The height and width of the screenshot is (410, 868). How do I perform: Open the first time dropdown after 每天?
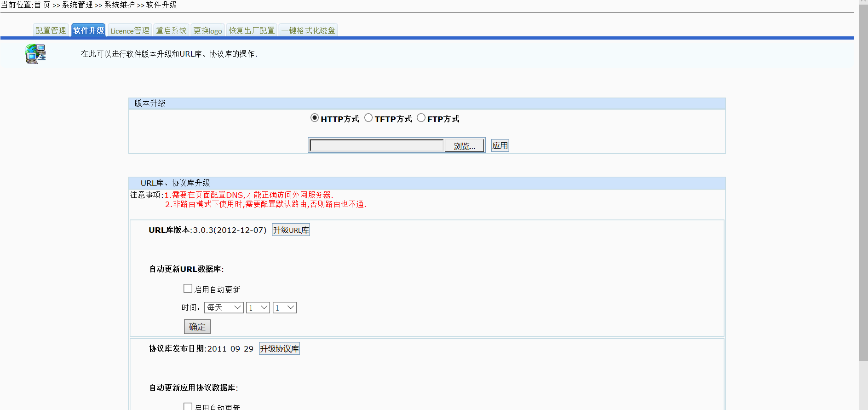click(x=258, y=307)
